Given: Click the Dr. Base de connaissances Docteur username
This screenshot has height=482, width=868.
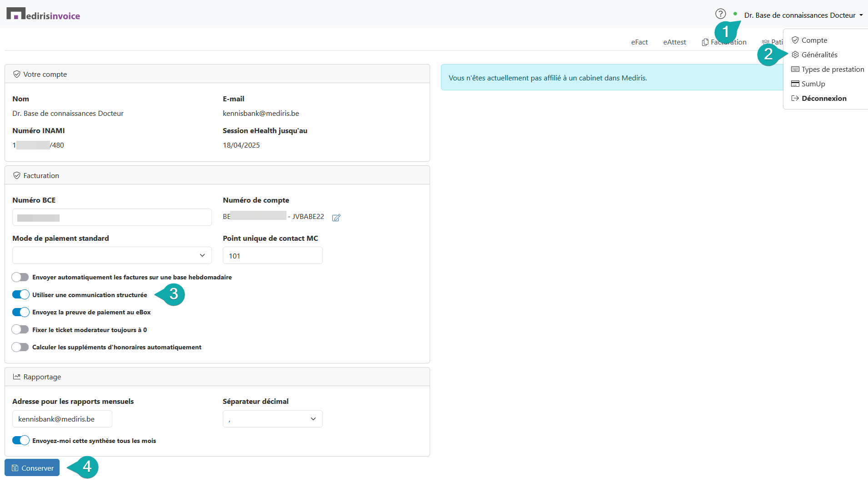Looking at the screenshot, I should pos(800,15).
